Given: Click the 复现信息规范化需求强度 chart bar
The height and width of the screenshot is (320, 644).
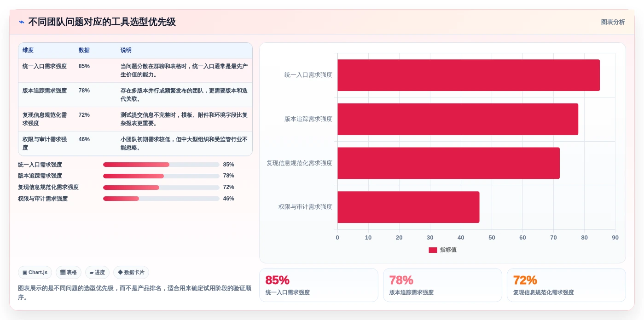Looking at the screenshot, I should (x=448, y=163).
